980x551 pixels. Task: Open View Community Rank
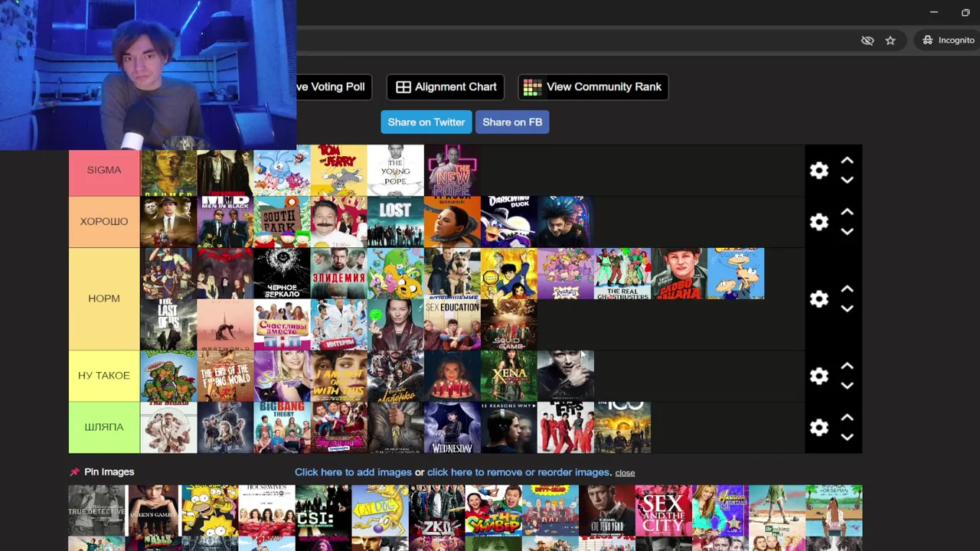pos(593,87)
